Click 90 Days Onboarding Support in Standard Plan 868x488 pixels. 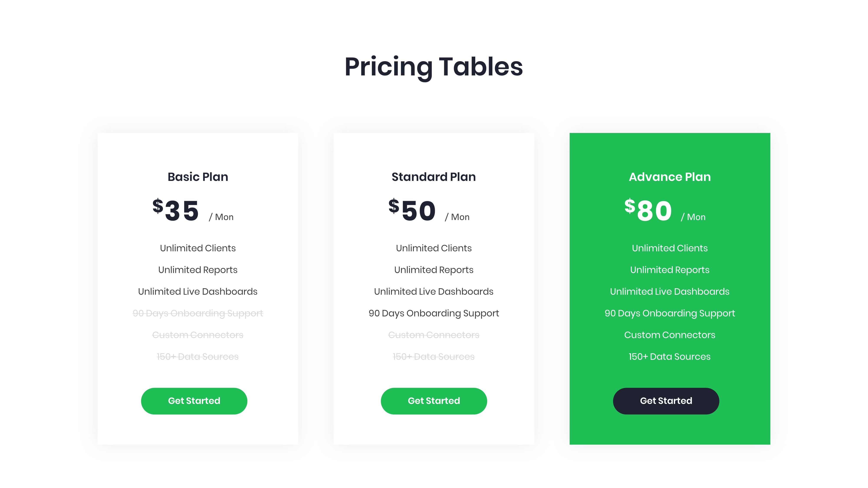(434, 313)
